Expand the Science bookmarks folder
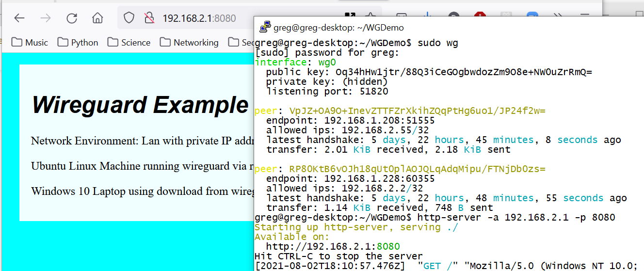Image resolution: width=644 pixels, height=271 pixels. coord(129,43)
